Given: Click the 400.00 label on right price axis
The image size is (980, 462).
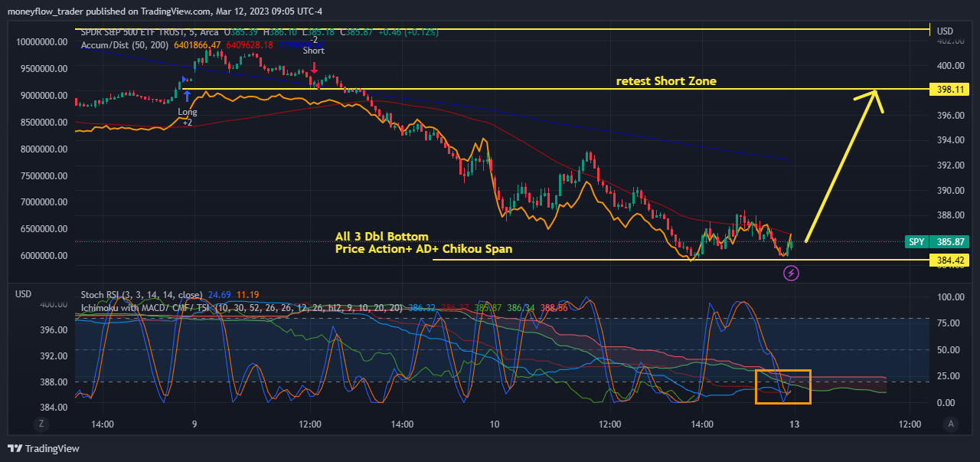Looking at the screenshot, I should tap(950, 65).
